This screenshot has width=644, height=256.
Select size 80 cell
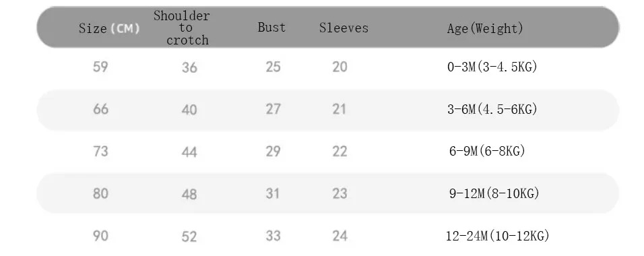pos(100,193)
